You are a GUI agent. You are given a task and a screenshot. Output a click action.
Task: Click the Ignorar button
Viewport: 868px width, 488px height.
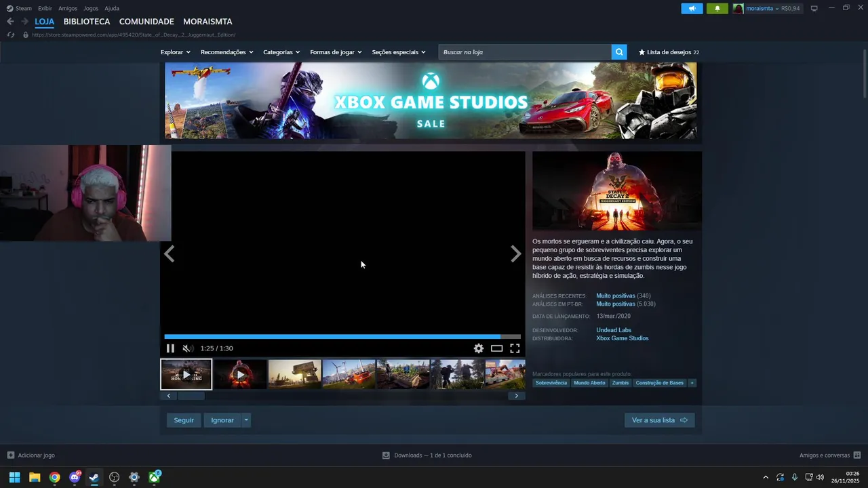point(222,420)
